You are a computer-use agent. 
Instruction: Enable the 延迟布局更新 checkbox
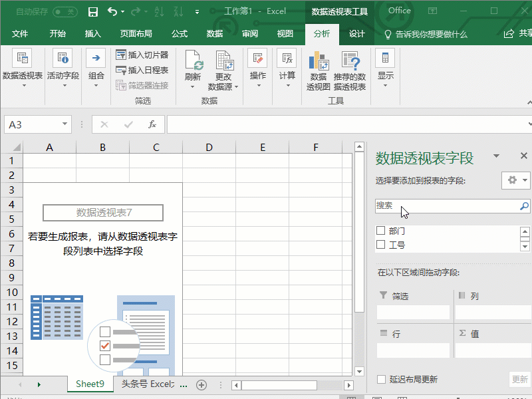381,379
